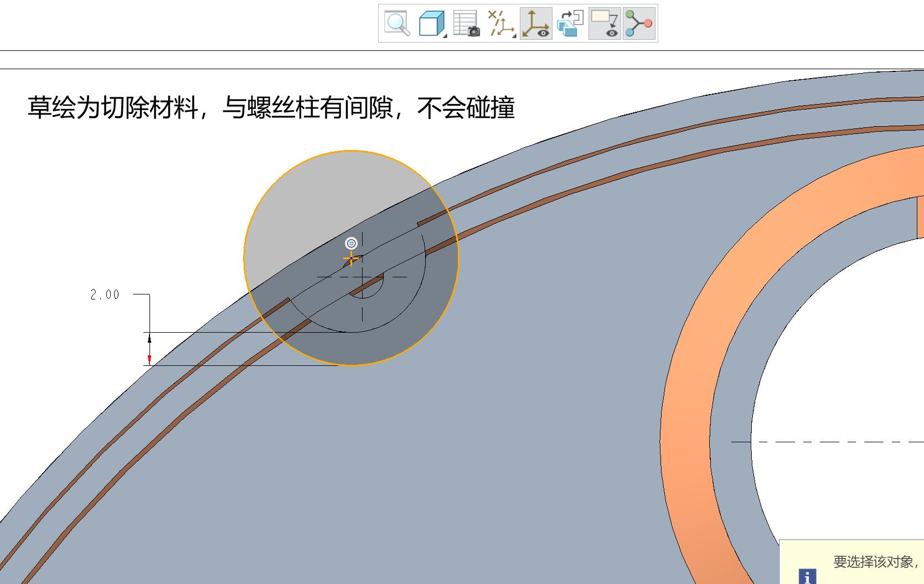Toggle the three-node connection display icon

[639, 24]
